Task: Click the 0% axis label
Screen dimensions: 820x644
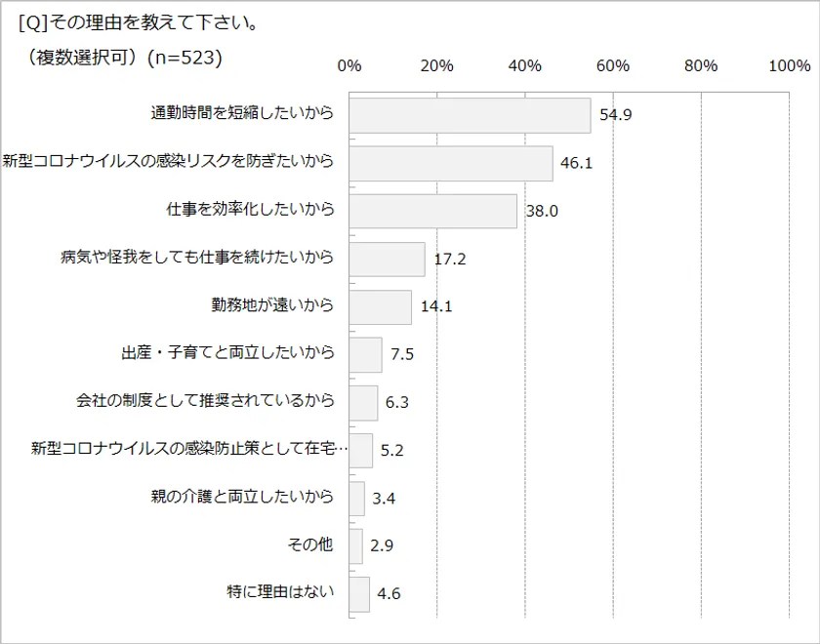Action: point(348,65)
